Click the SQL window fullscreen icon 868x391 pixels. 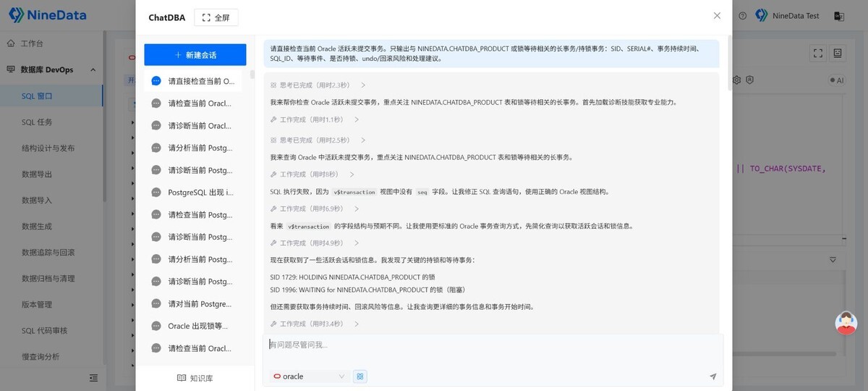818,53
